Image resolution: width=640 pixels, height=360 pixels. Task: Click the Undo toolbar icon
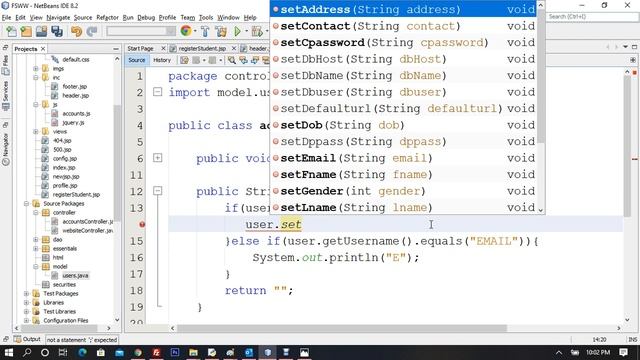pyautogui.click(x=76, y=31)
